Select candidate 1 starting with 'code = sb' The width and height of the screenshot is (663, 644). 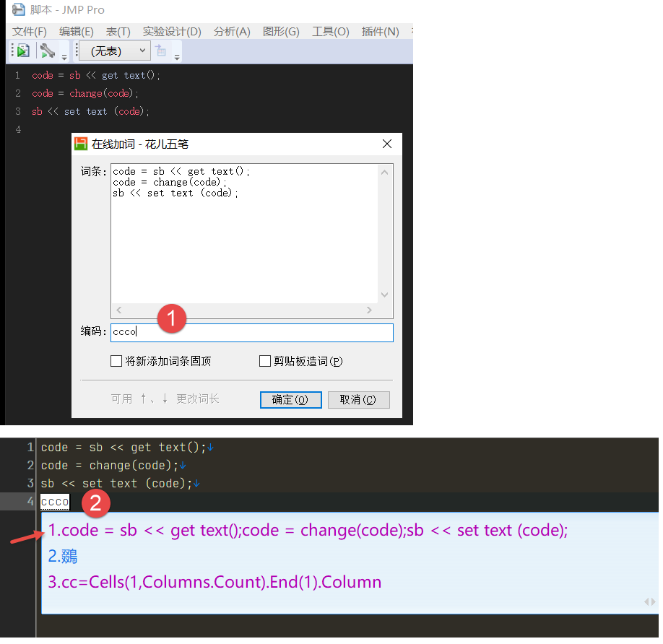pyautogui.click(x=308, y=531)
